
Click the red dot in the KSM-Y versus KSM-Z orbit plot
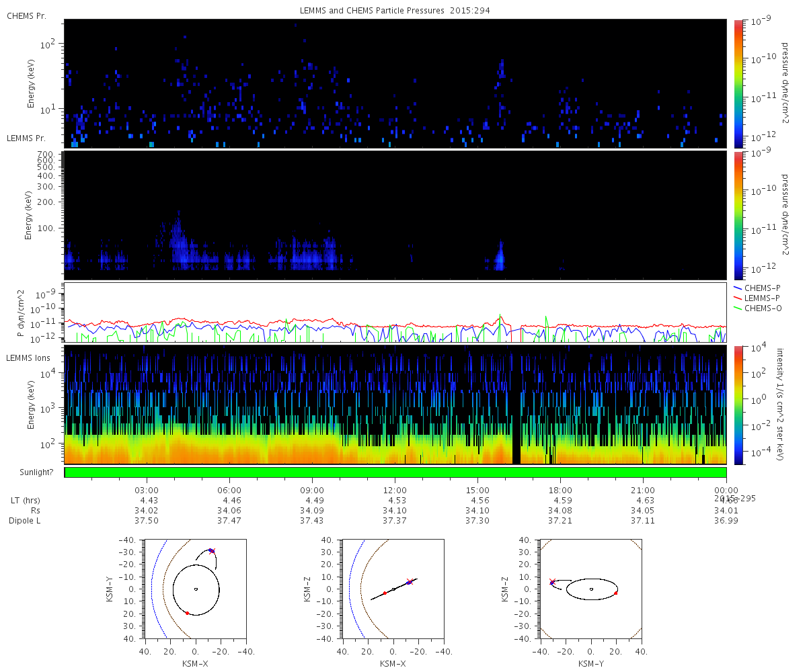pyautogui.click(x=615, y=593)
